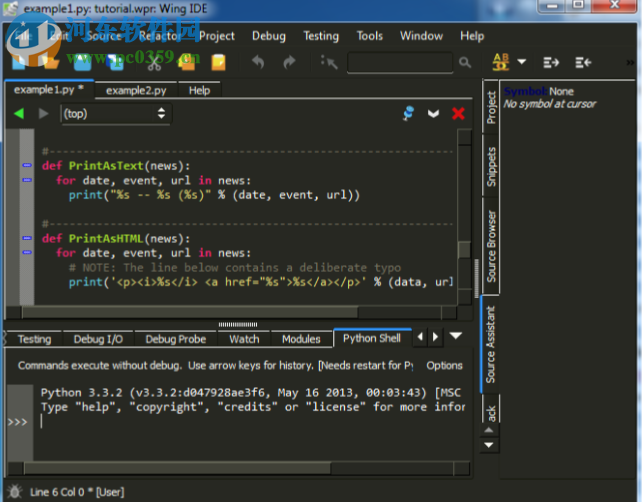This screenshot has height=502, width=642.
Task: Open the Window menu
Action: 421,36
